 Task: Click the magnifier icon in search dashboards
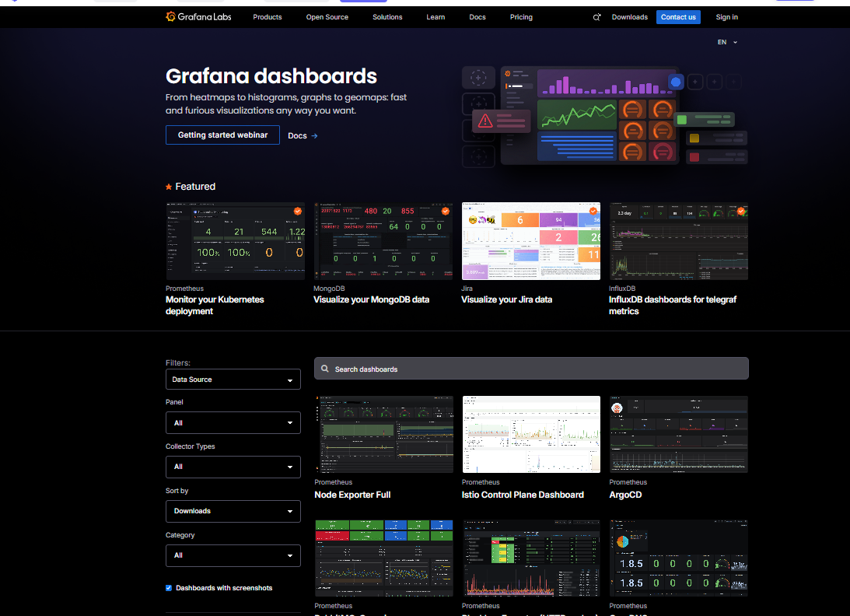325,369
